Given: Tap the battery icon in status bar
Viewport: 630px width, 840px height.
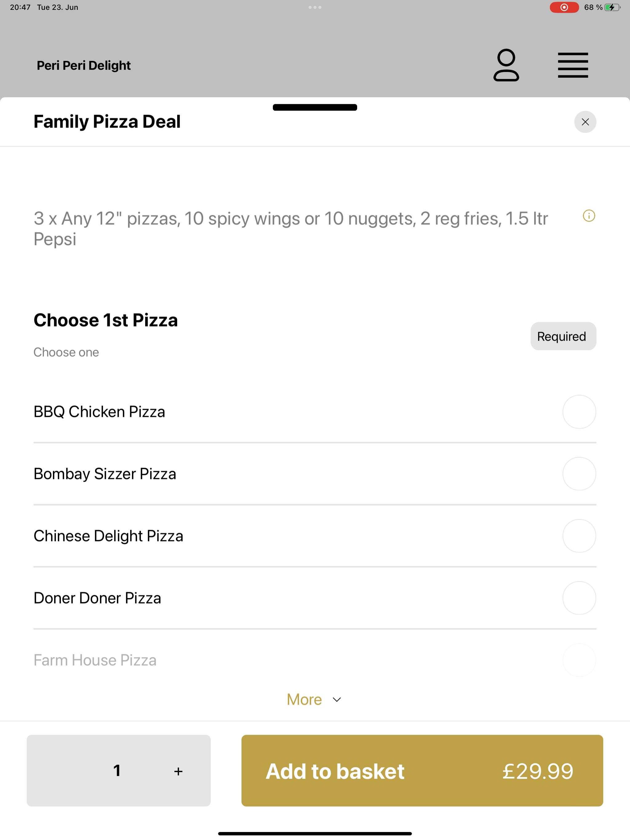Looking at the screenshot, I should (612, 7).
